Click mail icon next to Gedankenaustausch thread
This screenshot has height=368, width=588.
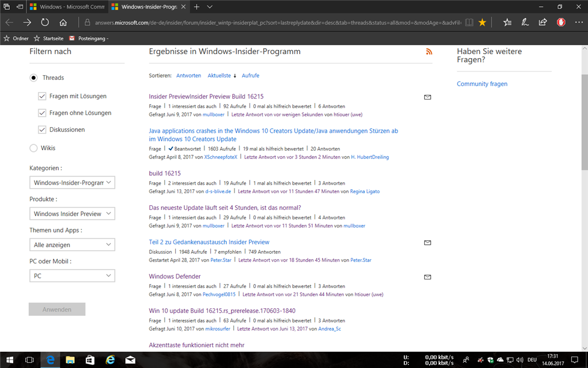point(427,243)
